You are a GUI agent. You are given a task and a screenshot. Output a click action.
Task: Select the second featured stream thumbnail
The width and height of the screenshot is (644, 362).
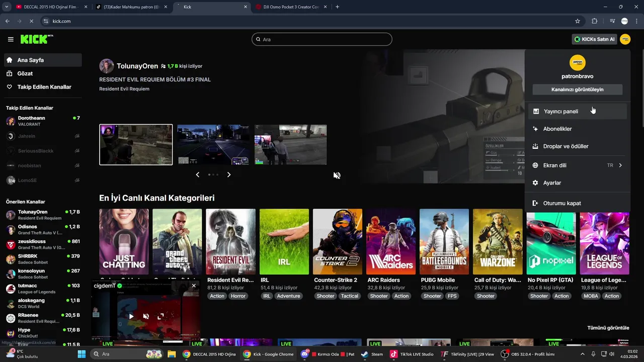click(213, 145)
